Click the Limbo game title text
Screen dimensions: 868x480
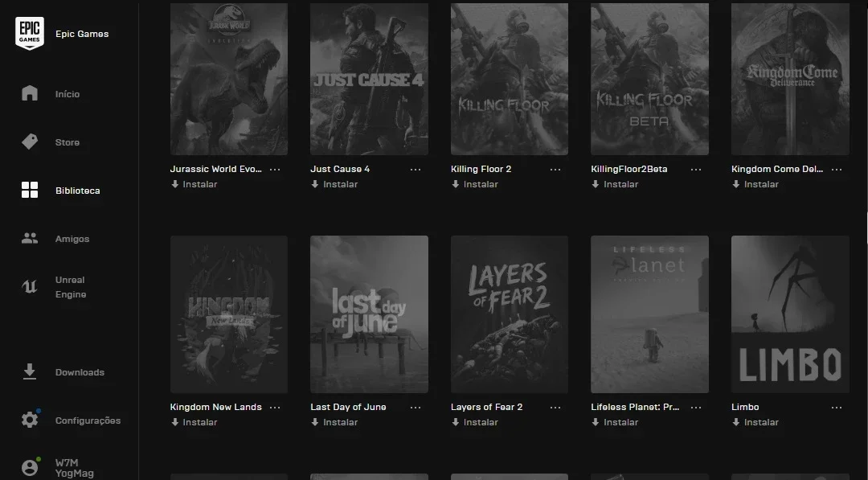[x=745, y=407]
